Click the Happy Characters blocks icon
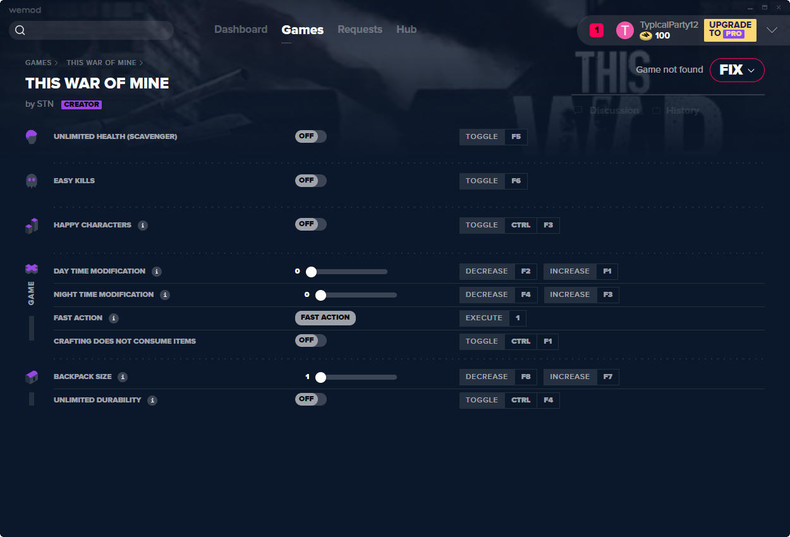 pos(31,225)
